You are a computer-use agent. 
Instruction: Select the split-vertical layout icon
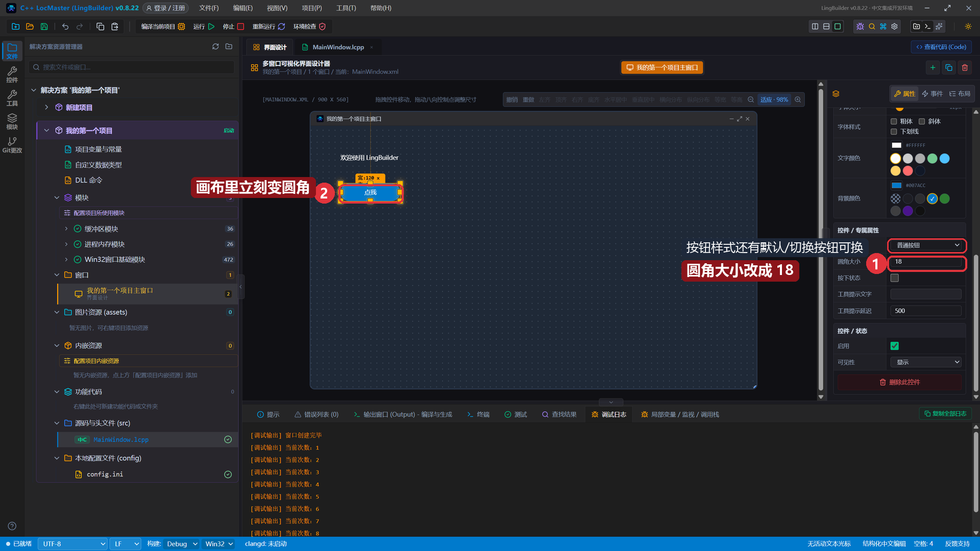tap(815, 27)
